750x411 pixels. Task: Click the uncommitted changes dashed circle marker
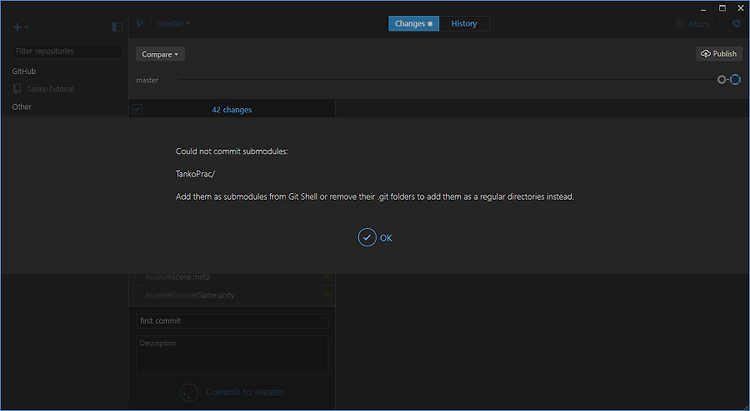(735, 79)
